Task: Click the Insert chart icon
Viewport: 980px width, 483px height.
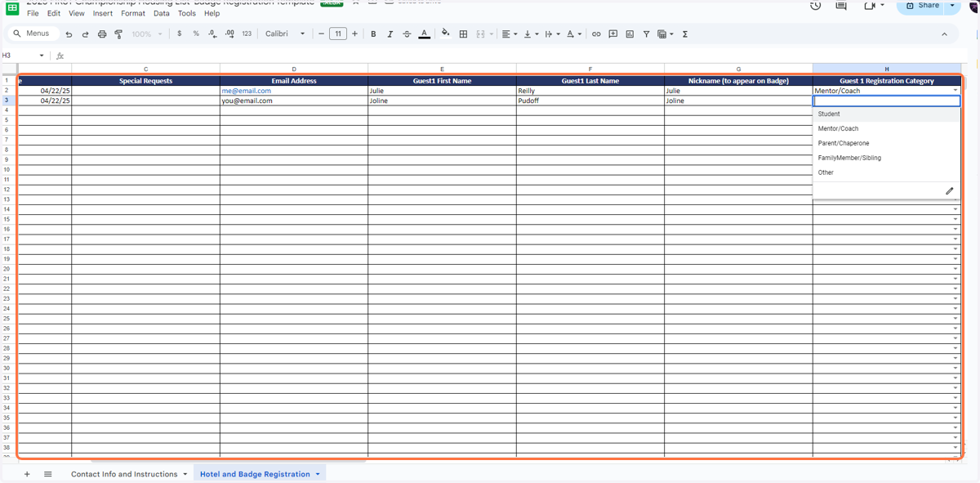Action: point(630,34)
